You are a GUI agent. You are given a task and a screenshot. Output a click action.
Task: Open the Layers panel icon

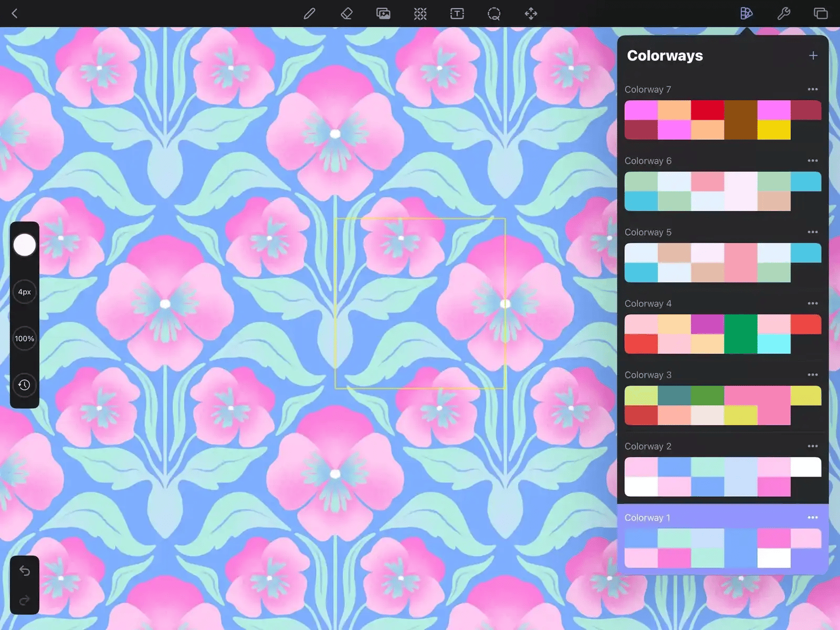[x=820, y=14]
